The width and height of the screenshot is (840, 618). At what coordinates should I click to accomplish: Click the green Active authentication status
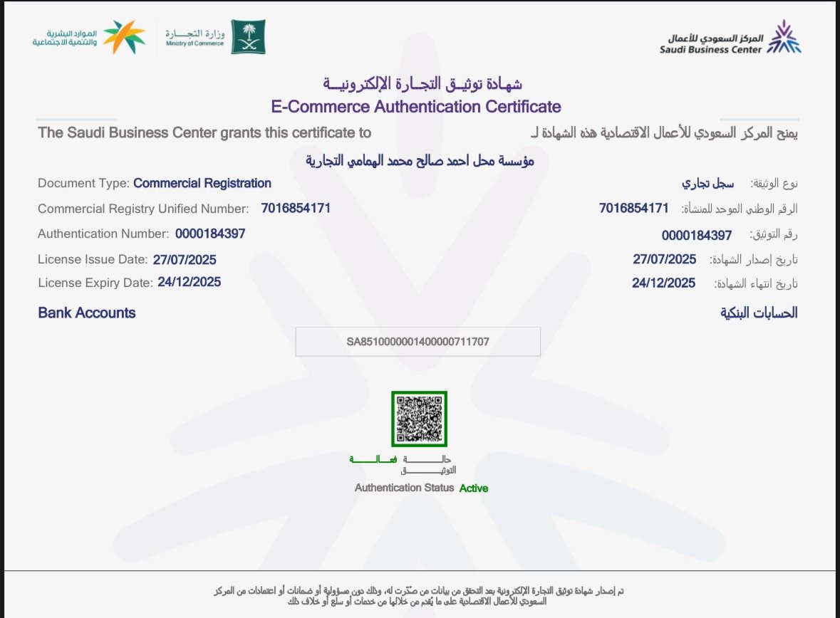(x=474, y=488)
